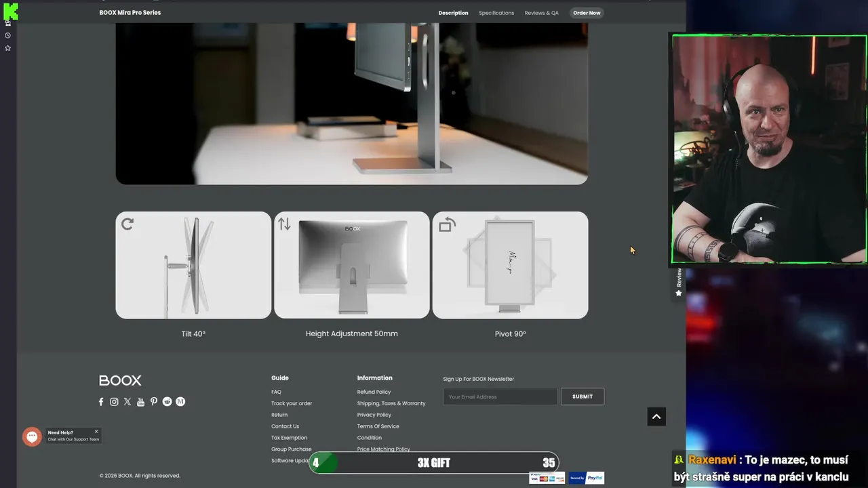868x488 pixels.
Task: Click the PayPal payment badge
Action: pyautogui.click(x=587, y=478)
